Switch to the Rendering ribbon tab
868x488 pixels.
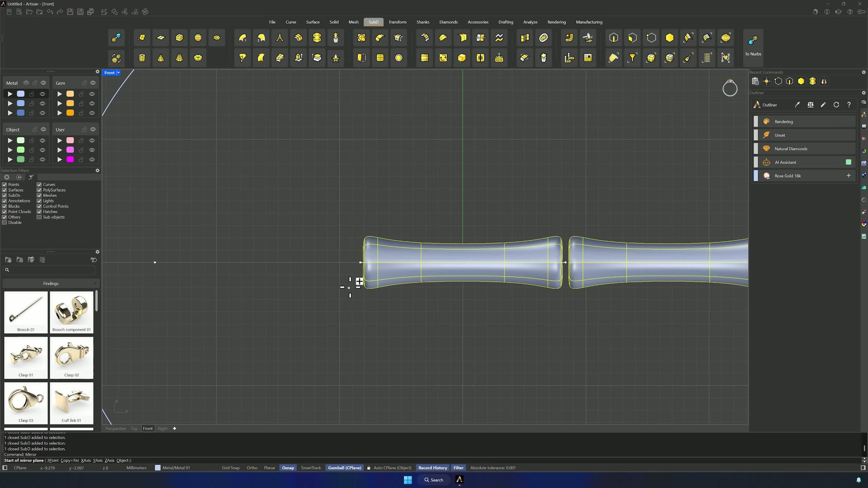click(x=557, y=22)
